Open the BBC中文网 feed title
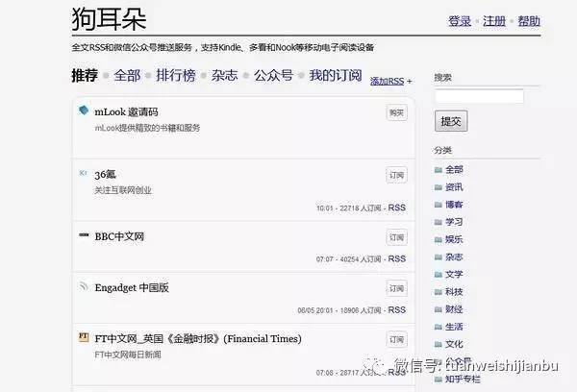 [119, 236]
